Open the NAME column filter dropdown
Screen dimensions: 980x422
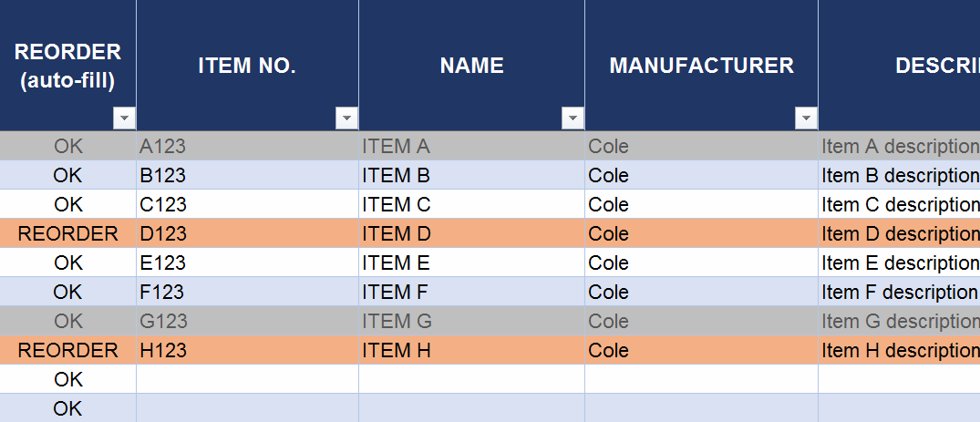(x=573, y=118)
